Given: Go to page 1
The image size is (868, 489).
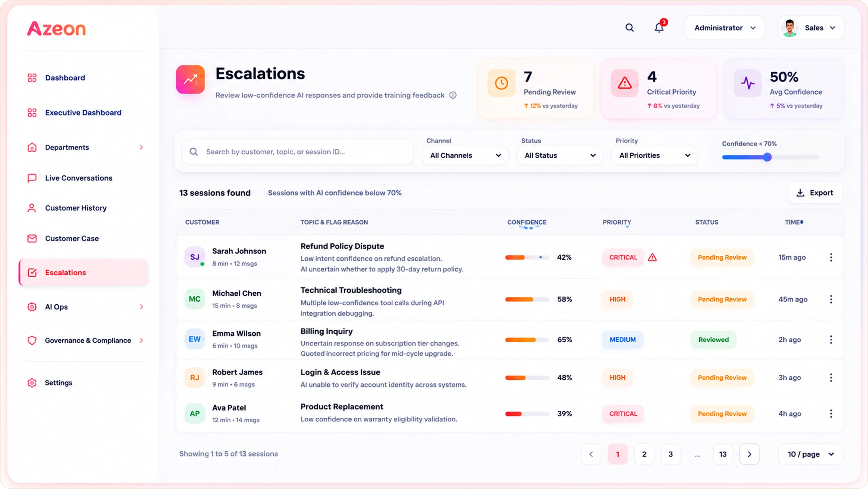Looking at the screenshot, I should (x=617, y=454).
